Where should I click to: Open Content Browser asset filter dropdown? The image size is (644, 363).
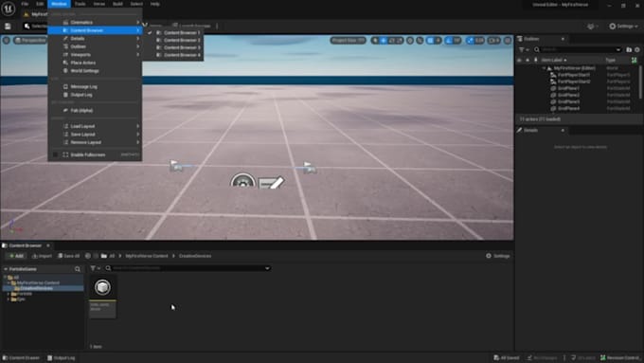[96, 268]
